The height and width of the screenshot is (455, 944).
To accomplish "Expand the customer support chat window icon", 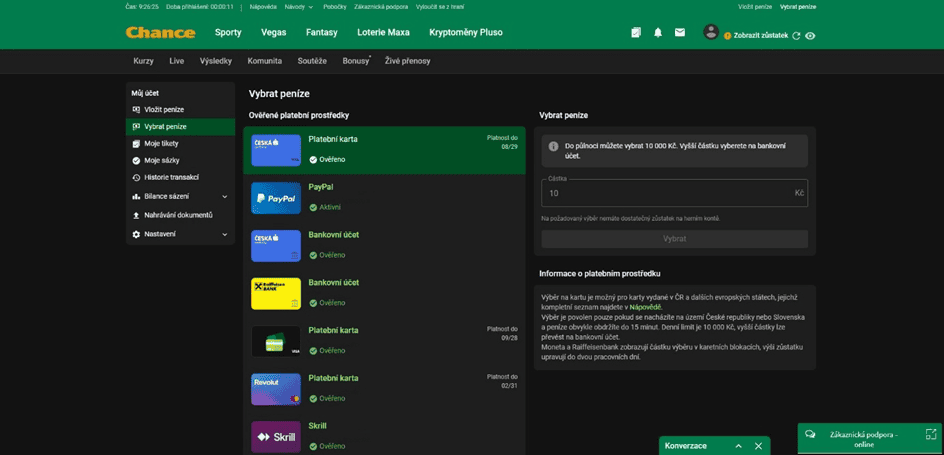I will click(x=930, y=434).
